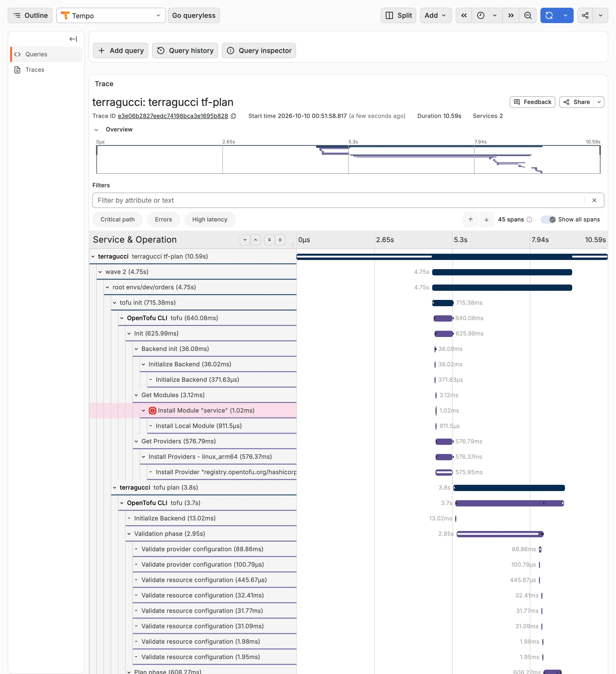
Task: Open the Add dropdown menu
Action: 436,15
